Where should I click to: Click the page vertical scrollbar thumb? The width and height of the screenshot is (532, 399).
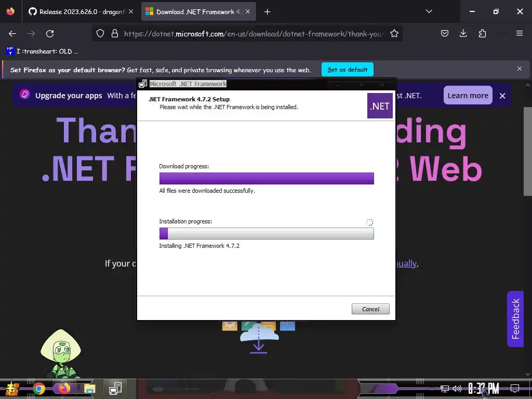tap(527, 151)
